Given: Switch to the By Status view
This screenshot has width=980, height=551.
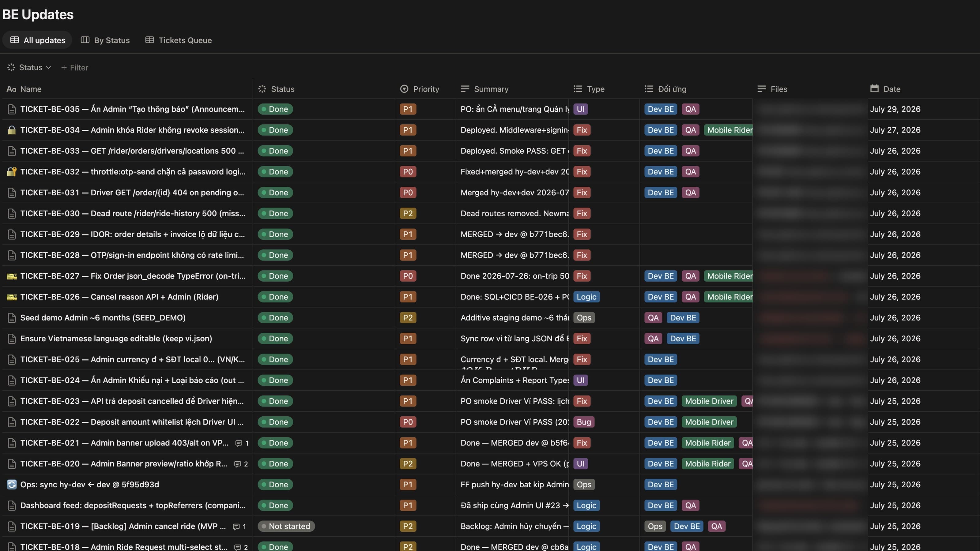Looking at the screenshot, I should coord(105,40).
